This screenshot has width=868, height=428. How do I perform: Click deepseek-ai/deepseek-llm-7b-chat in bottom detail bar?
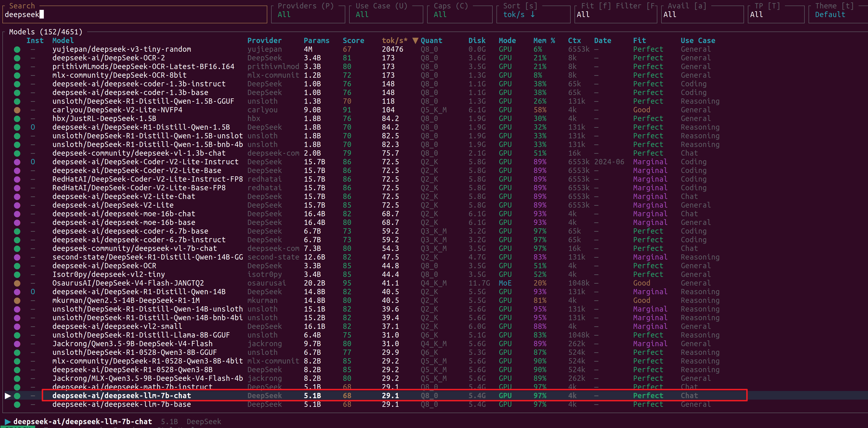tap(83, 422)
